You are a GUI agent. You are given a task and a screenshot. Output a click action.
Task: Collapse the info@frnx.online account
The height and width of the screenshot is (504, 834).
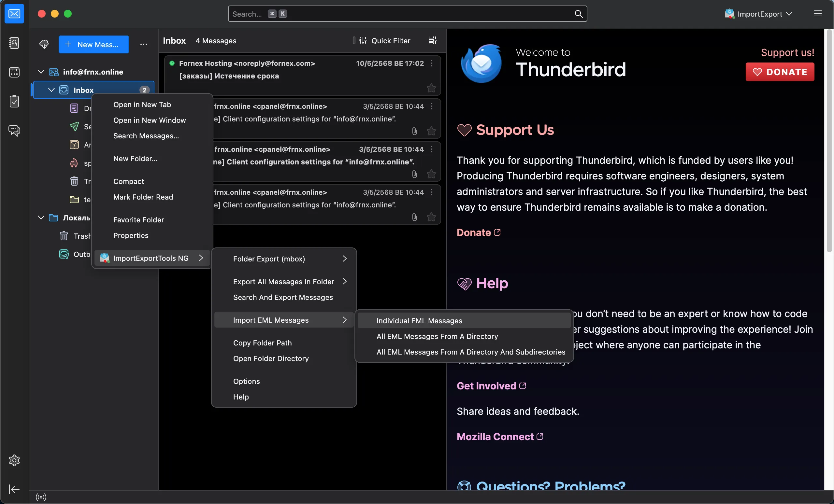41,72
